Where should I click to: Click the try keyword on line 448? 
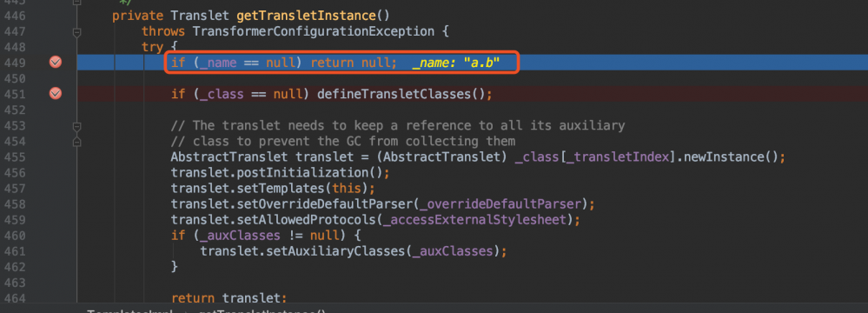pyautogui.click(x=153, y=47)
